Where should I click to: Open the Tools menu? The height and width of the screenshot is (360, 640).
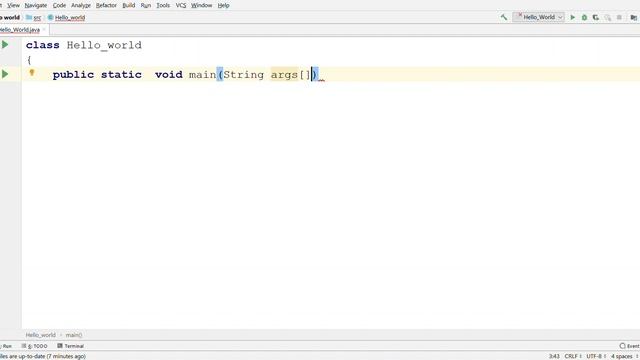click(163, 5)
